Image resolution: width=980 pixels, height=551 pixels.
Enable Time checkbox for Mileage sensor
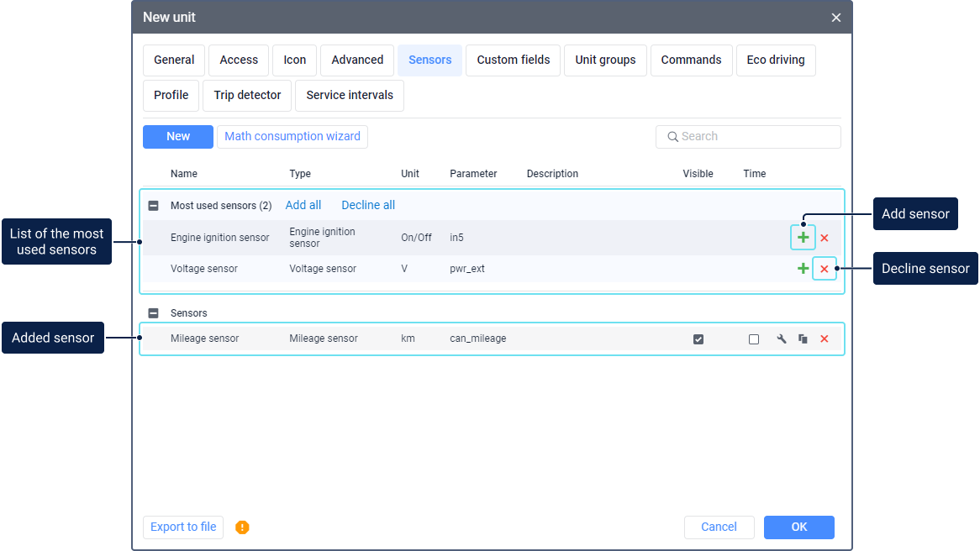pyautogui.click(x=754, y=339)
